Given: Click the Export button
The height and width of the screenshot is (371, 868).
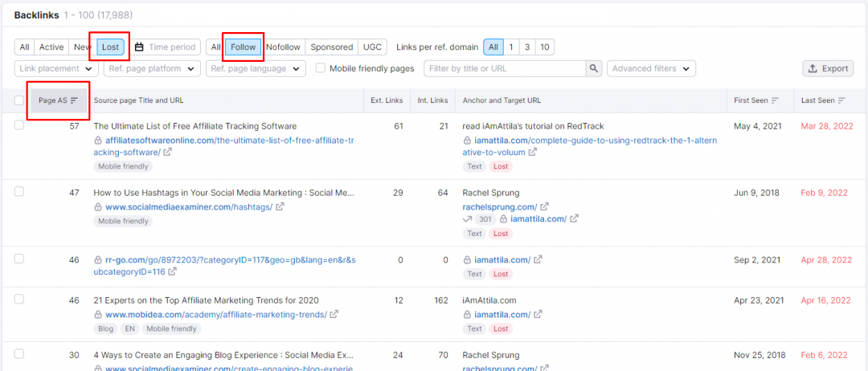Looking at the screenshot, I should coord(827,69).
